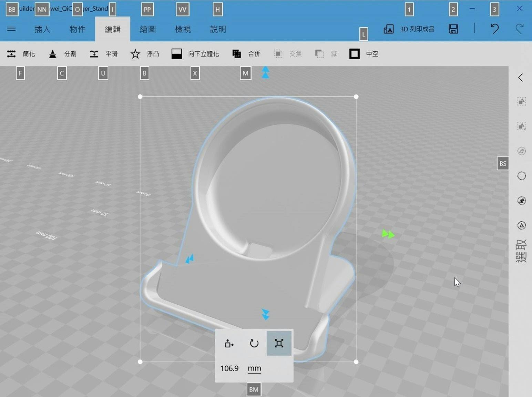Toggle select-all objects in right sidebar

521,101
